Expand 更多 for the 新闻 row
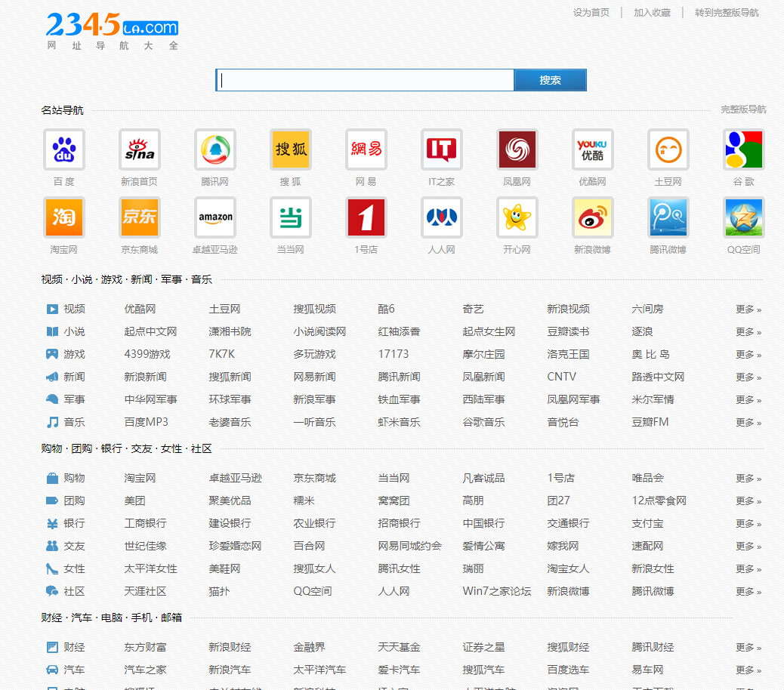784x690 pixels. (749, 377)
